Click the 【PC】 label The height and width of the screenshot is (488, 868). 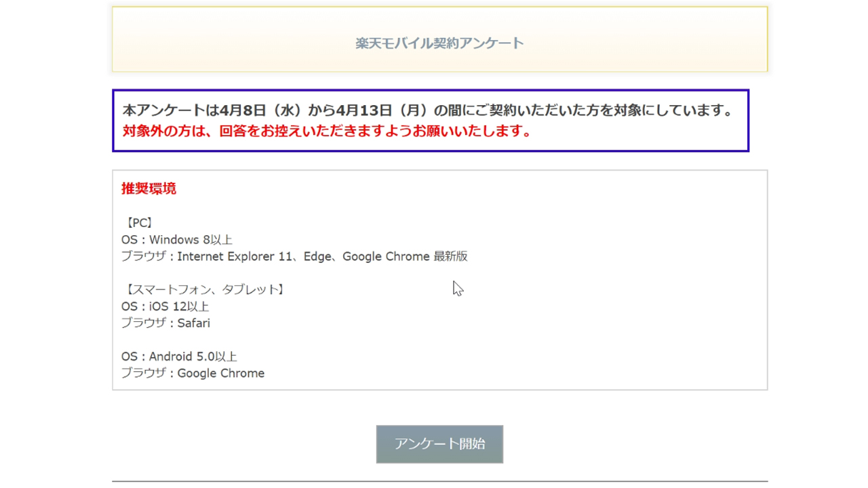coord(139,223)
